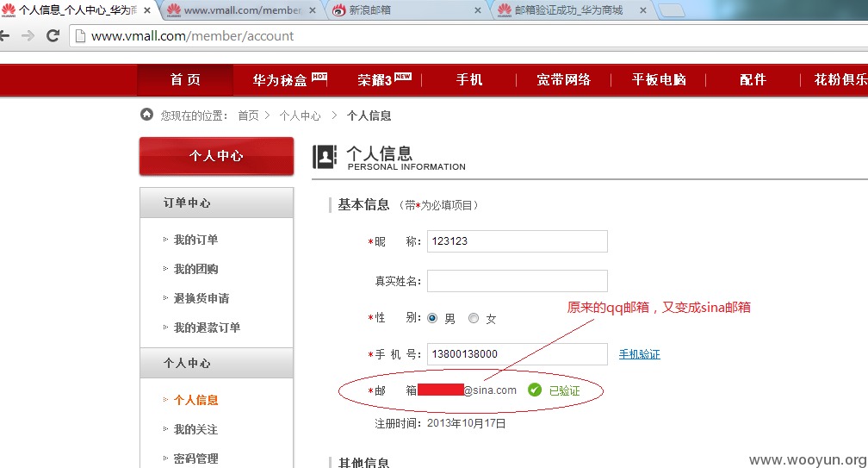868x468 pixels.
Task: Click the 个人中心 gray section header
Action: point(216,364)
